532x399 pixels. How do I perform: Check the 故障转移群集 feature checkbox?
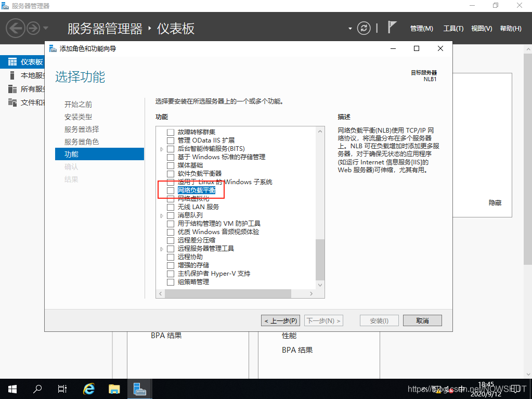(x=170, y=132)
